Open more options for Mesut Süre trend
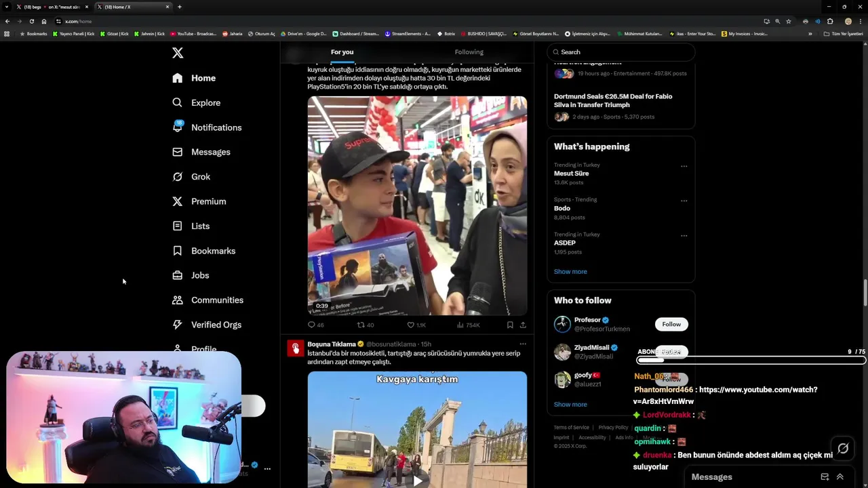The image size is (868, 488). coord(684,166)
